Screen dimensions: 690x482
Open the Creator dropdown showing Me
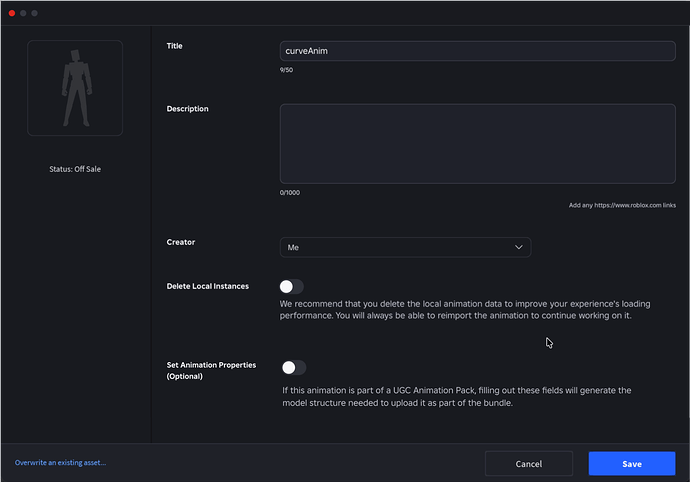pos(405,247)
